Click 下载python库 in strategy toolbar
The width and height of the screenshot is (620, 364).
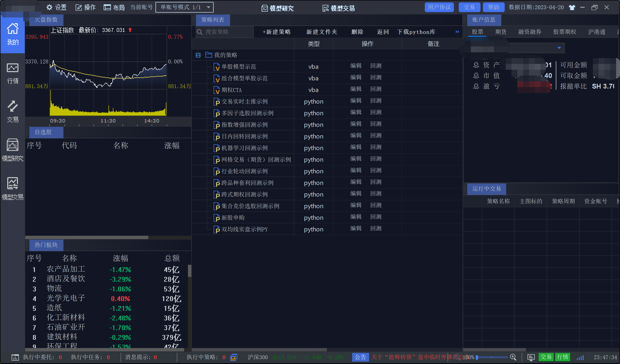tap(416, 32)
